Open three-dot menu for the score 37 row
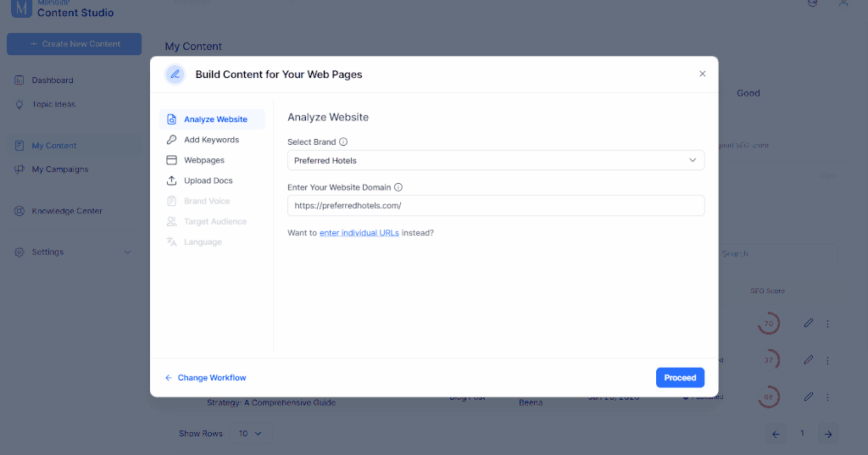 point(827,360)
